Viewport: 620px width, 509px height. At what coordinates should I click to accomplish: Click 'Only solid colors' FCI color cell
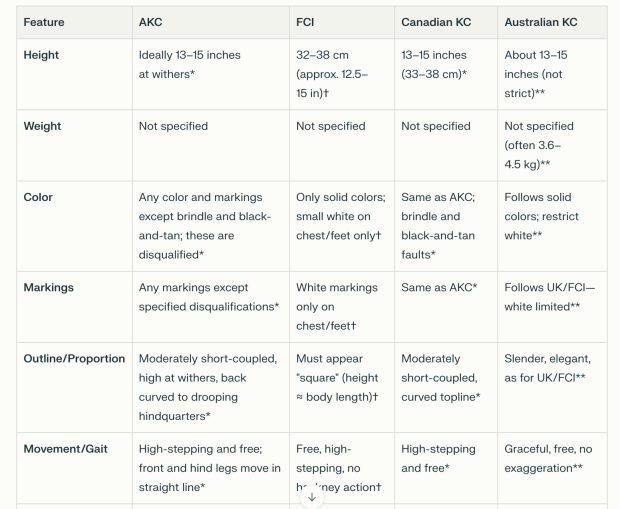click(x=337, y=216)
